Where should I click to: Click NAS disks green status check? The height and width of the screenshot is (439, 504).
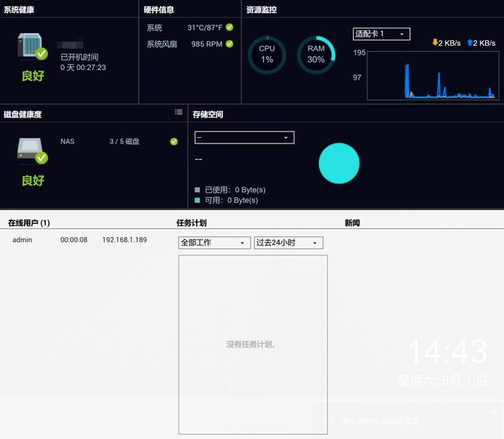[174, 142]
